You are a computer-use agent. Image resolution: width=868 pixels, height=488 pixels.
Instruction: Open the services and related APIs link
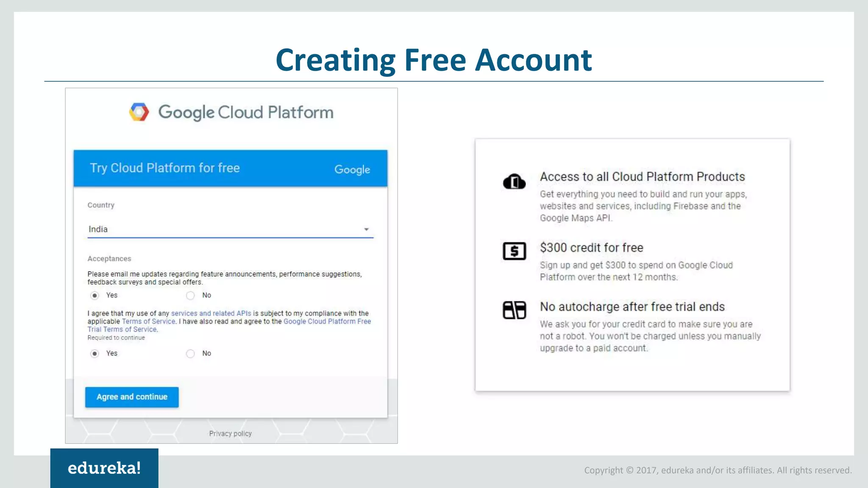pyautogui.click(x=211, y=313)
